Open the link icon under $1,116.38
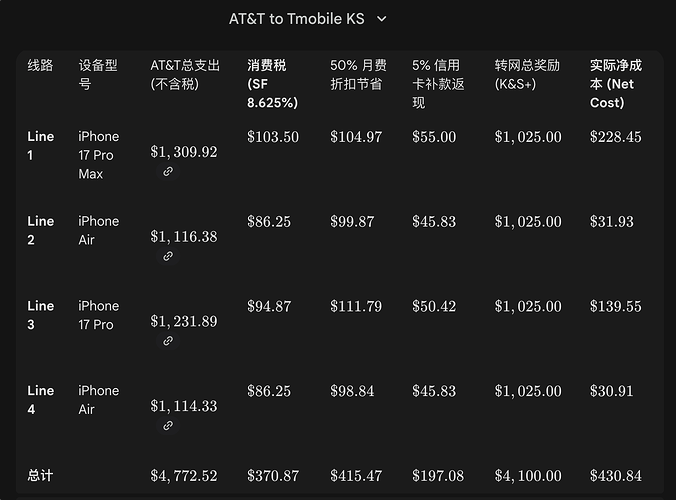The image size is (676, 500). (x=168, y=256)
